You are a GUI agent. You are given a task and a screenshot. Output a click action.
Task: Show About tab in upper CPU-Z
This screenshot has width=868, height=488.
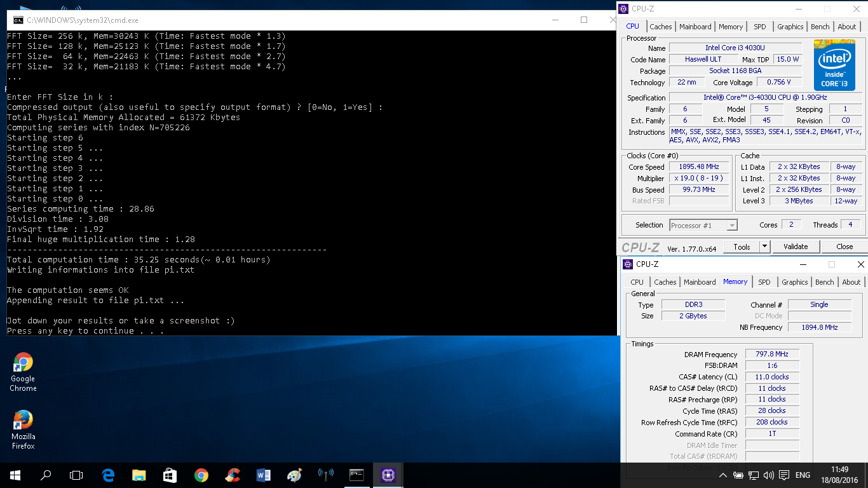point(847,27)
